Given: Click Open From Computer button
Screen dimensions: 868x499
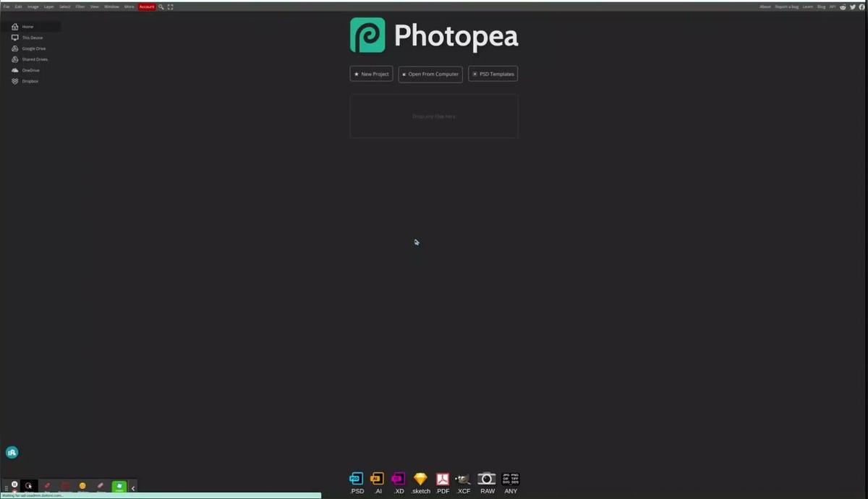Looking at the screenshot, I should 430,74.
